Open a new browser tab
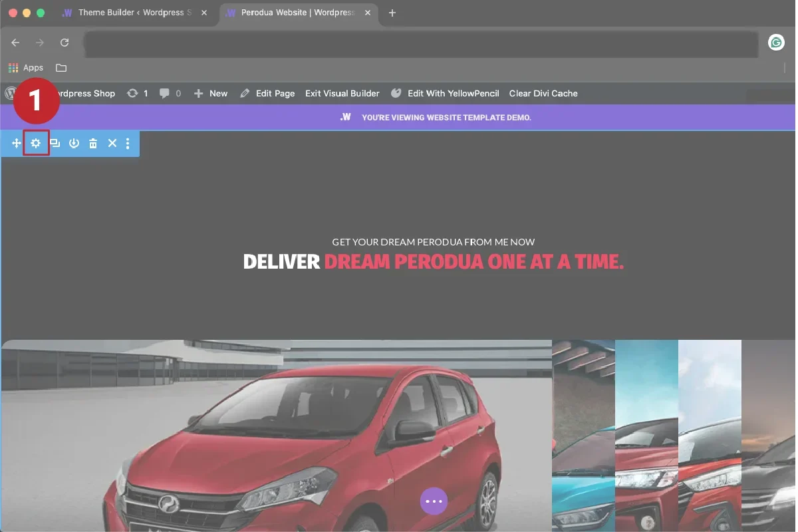The height and width of the screenshot is (532, 798). (x=392, y=13)
